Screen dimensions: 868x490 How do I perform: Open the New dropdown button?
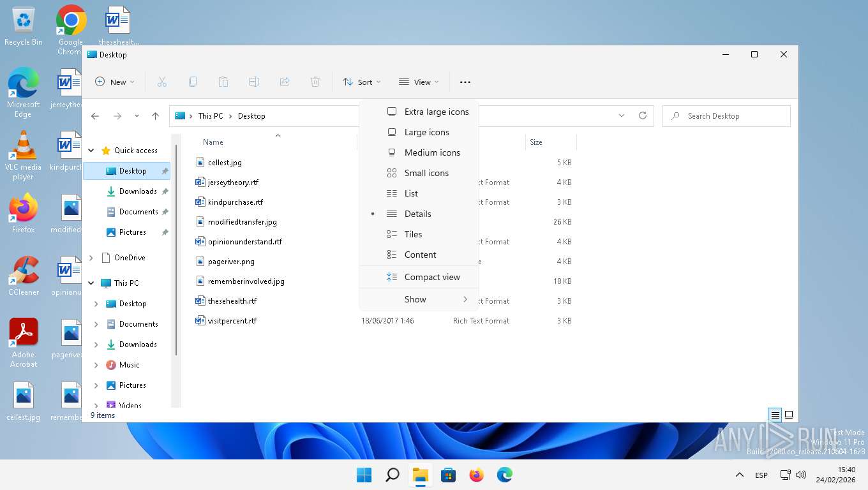115,82
